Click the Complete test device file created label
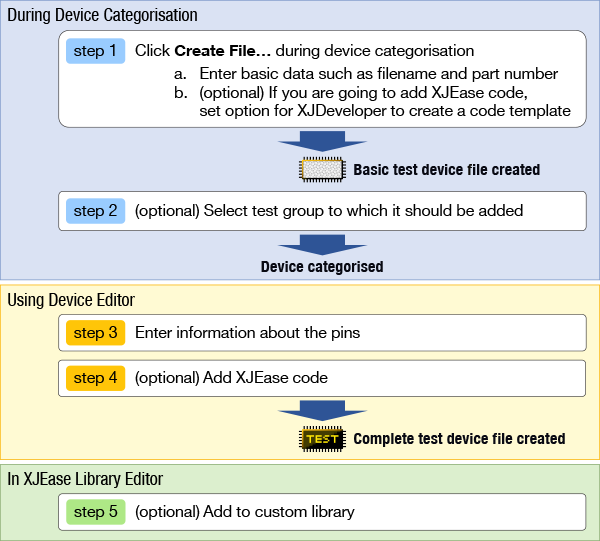Viewport: 600px width, 541px height. coord(459,438)
